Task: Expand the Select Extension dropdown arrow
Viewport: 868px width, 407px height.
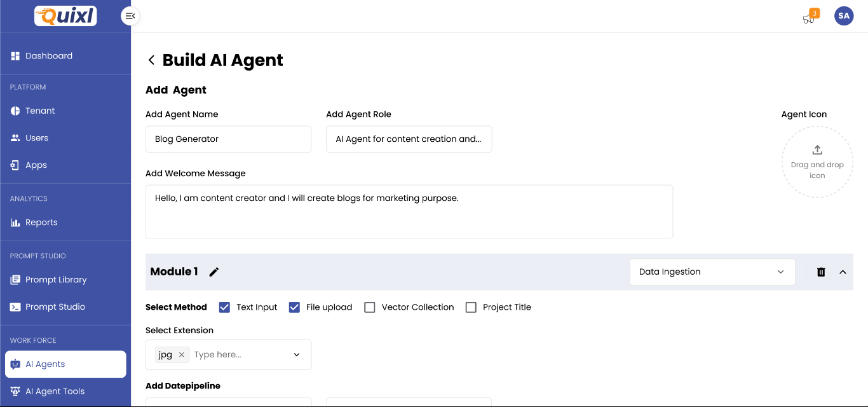Action: 297,355
